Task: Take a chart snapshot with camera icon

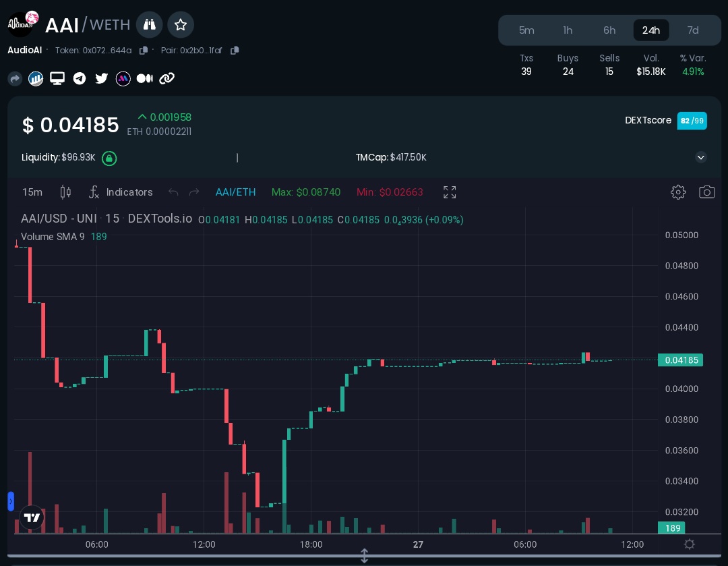Action: click(706, 192)
